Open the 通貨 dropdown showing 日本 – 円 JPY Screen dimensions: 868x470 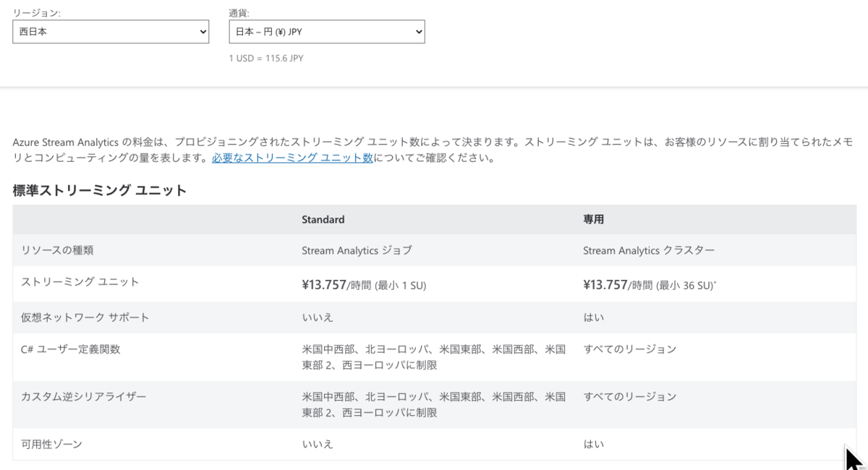point(326,32)
